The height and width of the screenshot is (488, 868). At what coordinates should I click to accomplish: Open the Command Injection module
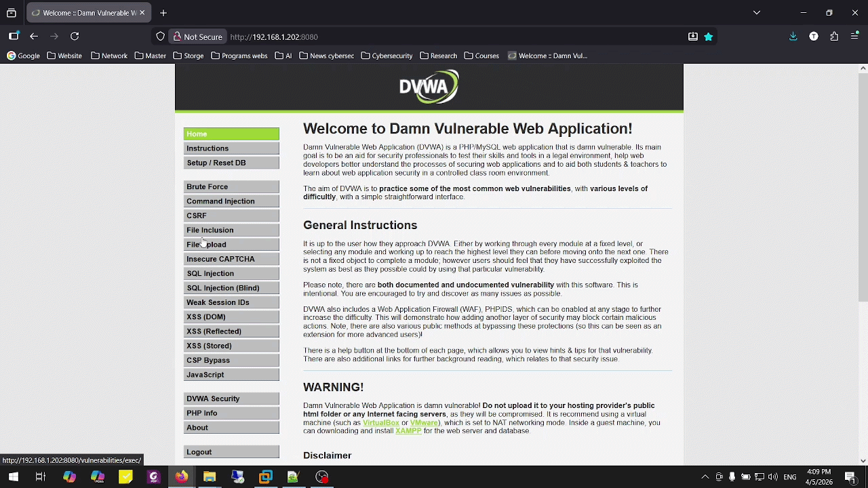[x=231, y=201]
